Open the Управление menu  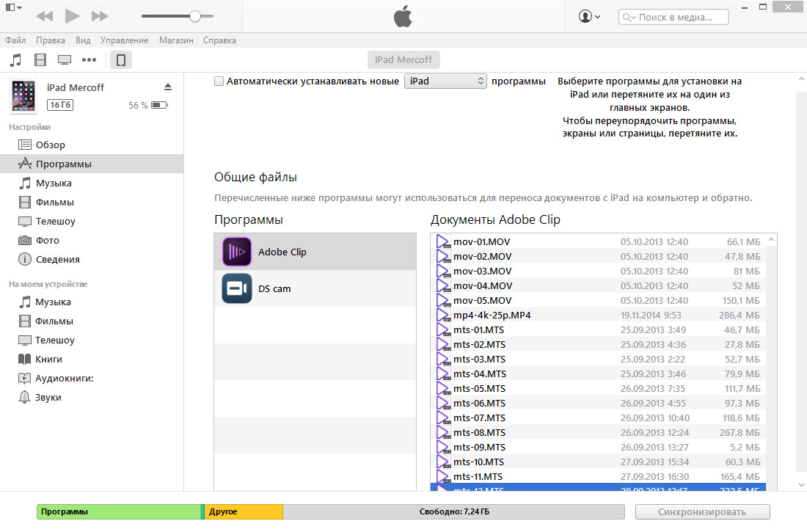124,40
